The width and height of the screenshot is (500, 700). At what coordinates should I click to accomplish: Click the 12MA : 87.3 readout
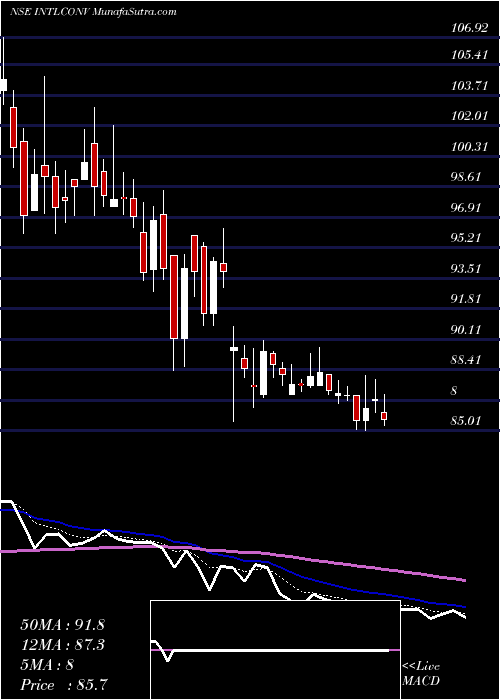click(62, 645)
